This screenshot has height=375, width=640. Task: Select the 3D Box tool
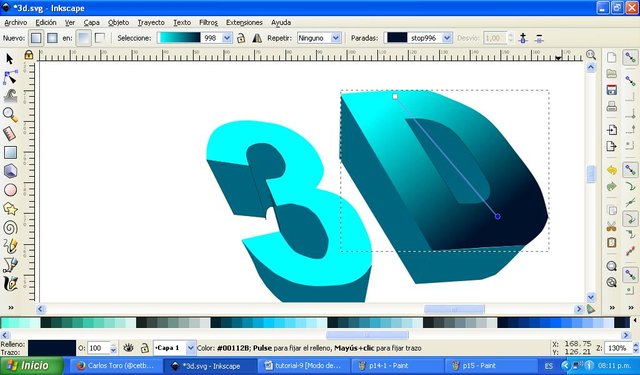point(10,171)
